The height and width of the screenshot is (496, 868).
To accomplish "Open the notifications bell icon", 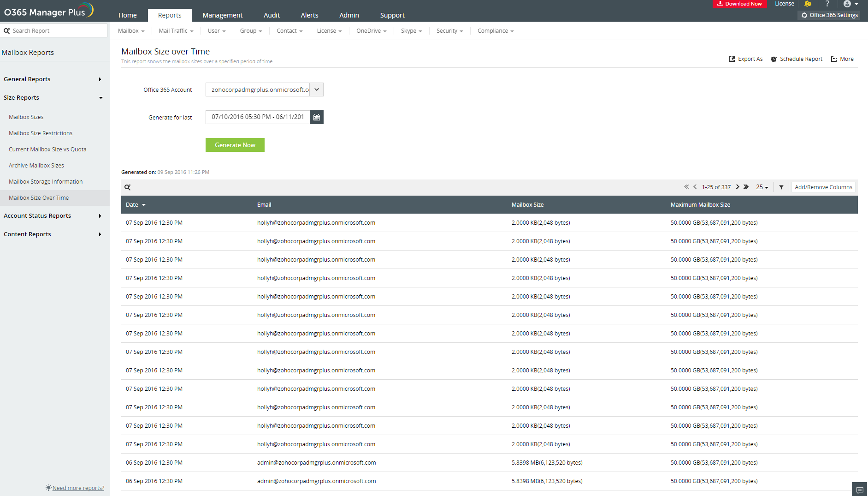I will (808, 4).
